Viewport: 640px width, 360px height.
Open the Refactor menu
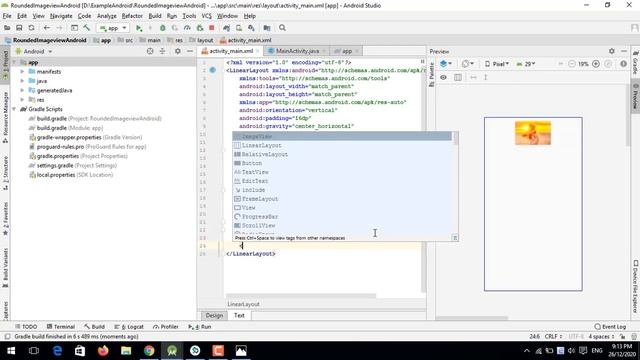point(132,16)
